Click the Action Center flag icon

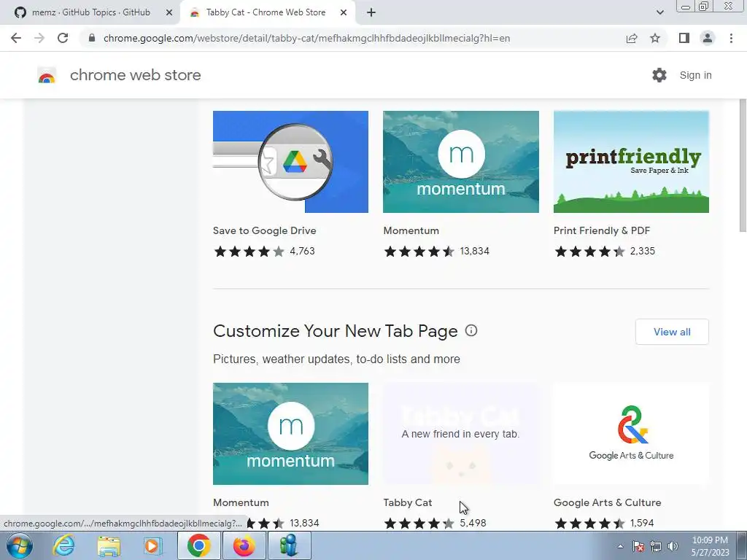638,546
